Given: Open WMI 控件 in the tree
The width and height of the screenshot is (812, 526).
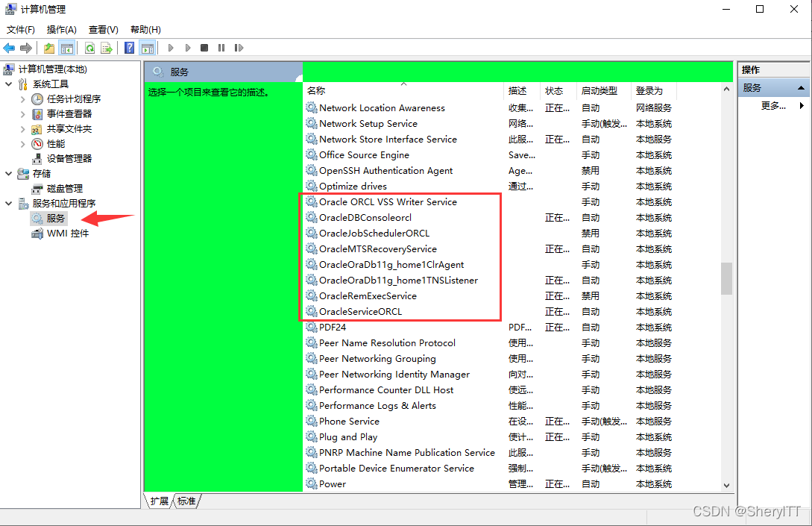Looking at the screenshot, I should (67, 234).
